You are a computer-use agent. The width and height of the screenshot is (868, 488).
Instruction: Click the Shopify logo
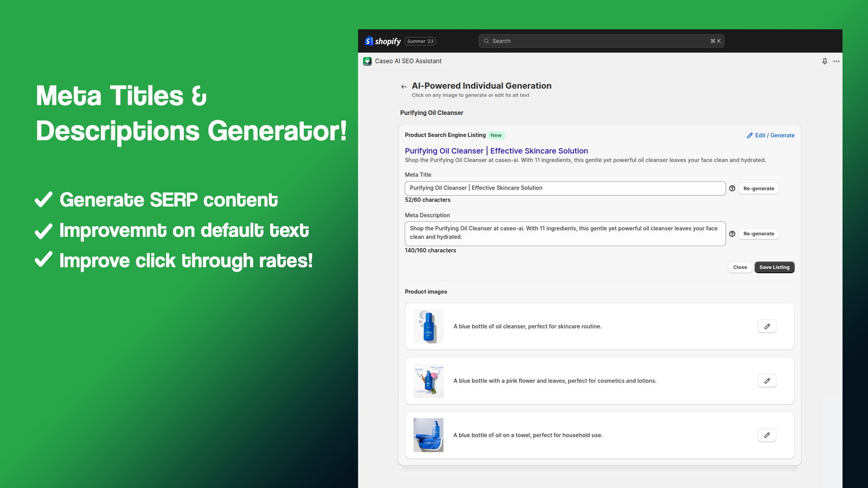click(x=369, y=41)
